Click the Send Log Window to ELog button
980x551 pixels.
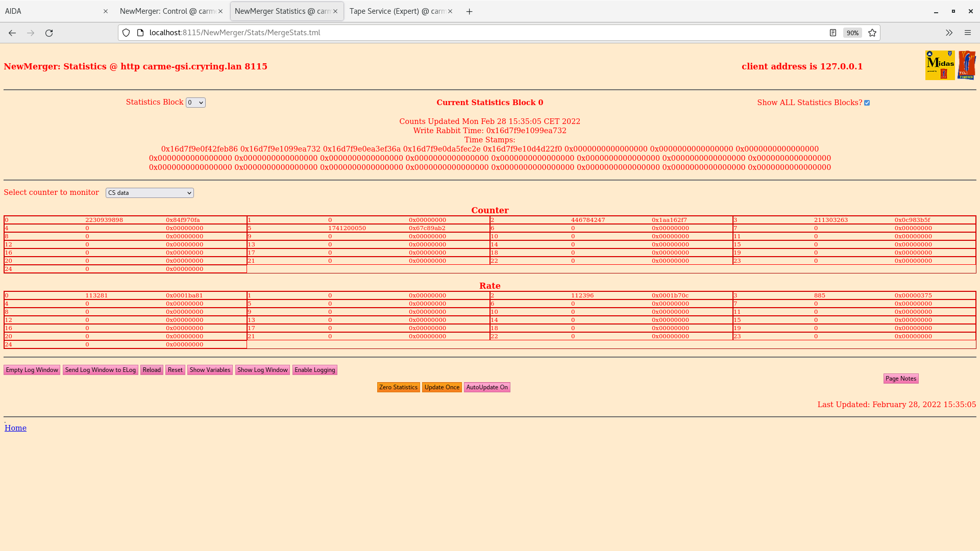click(100, 369)
